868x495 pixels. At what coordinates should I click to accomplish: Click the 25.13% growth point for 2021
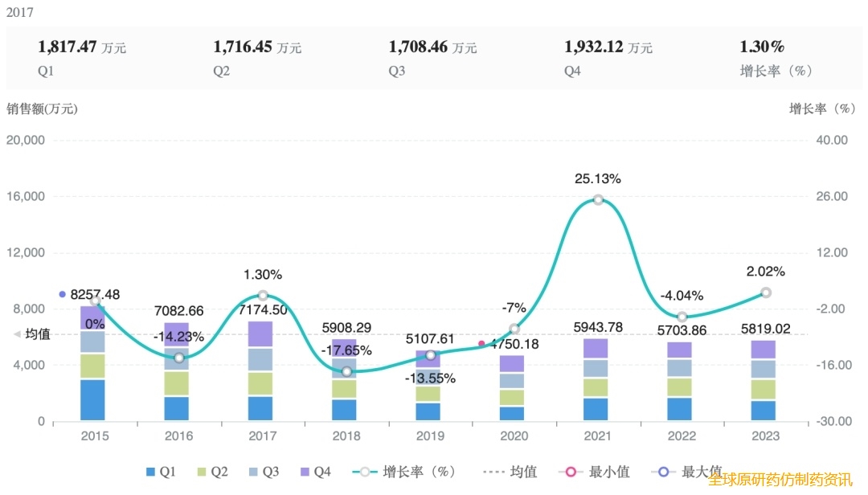598,199
